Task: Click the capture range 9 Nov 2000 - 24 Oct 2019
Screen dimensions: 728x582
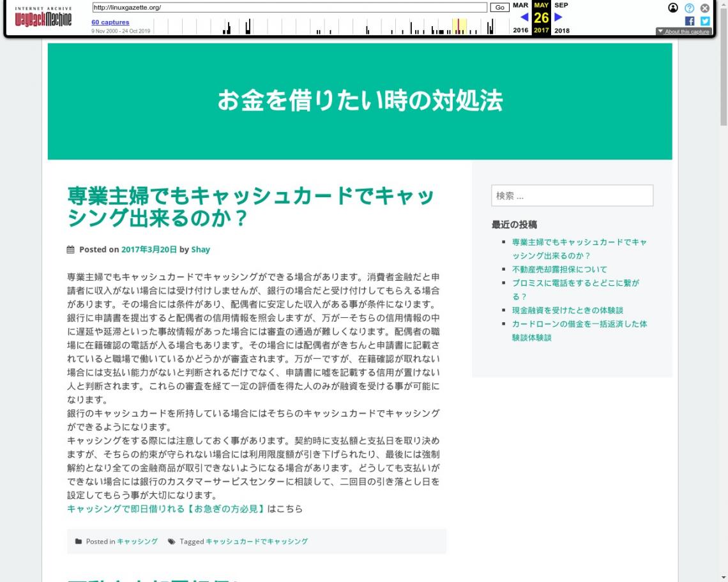Action: tap(121, 31)
